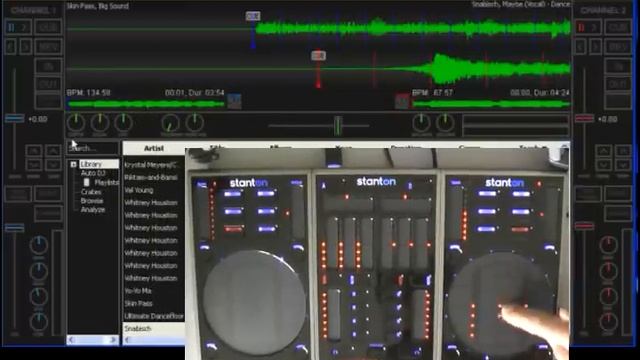Click sidebar scrollbar left arrow
640x360 pixels.
click(72, 340)
